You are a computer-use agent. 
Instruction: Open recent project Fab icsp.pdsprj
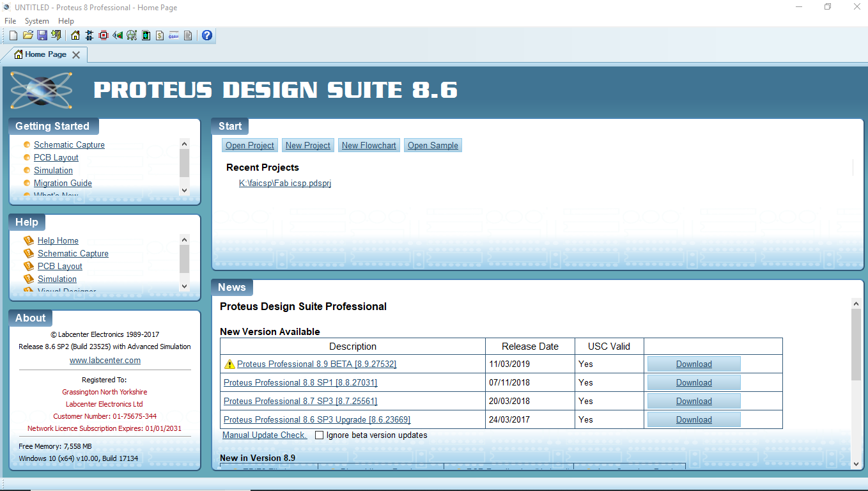pyautogui.click(x=285, y=183)
